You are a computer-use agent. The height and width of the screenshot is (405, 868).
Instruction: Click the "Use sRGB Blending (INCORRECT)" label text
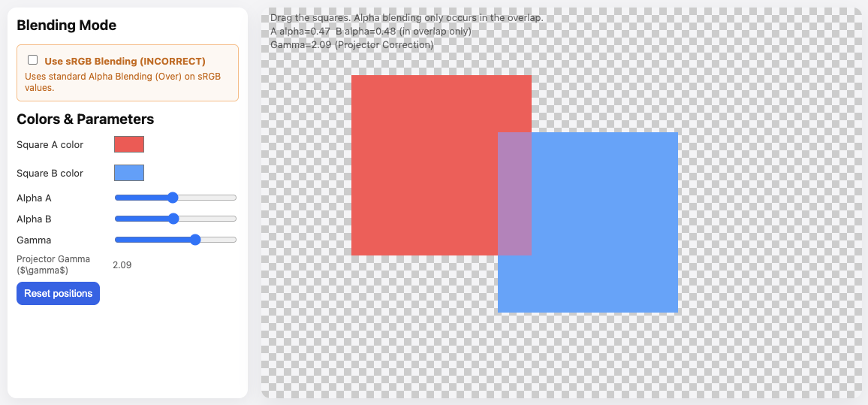(125, 61)
